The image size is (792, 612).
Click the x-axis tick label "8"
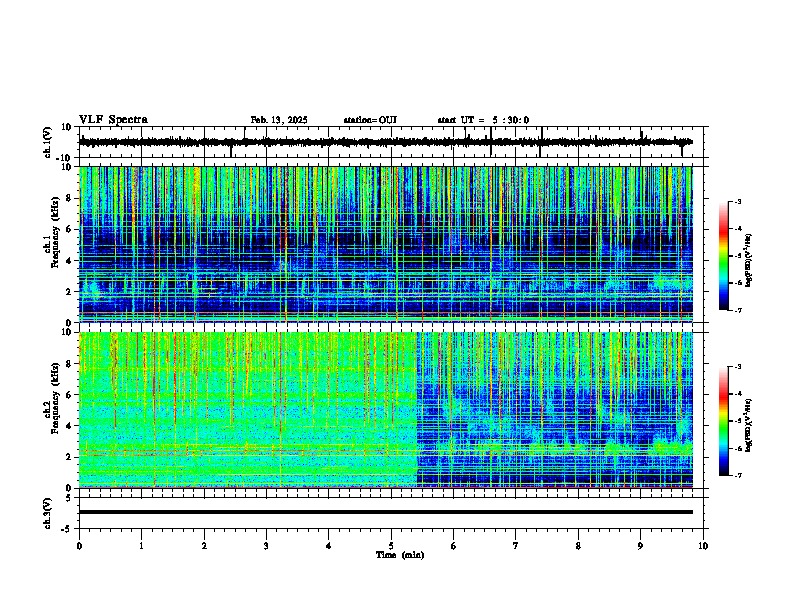click(x=578, y=546)
